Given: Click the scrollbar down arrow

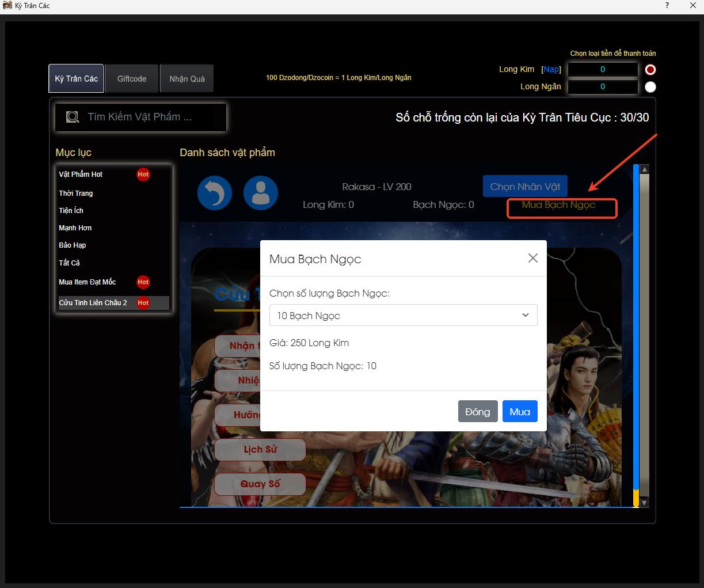Looking at the screenshot, I should pyautogui.click(x=644, y=503).
